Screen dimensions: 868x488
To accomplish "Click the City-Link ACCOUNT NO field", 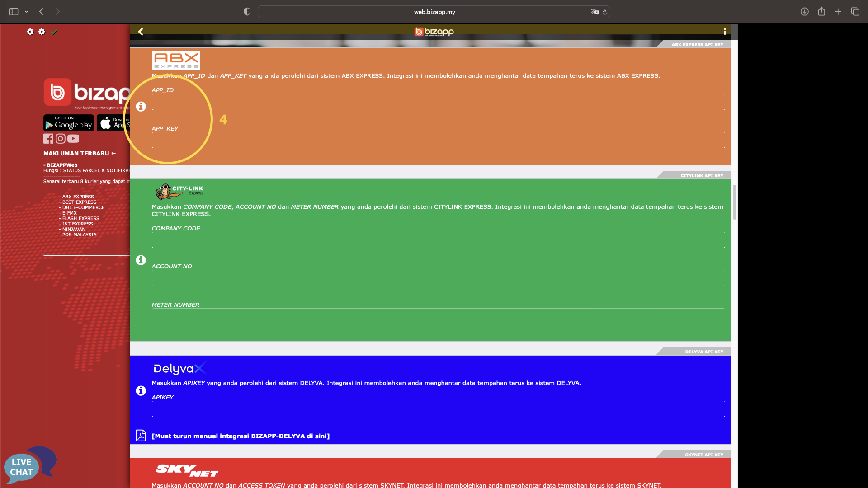I will (x=438, y=278).
